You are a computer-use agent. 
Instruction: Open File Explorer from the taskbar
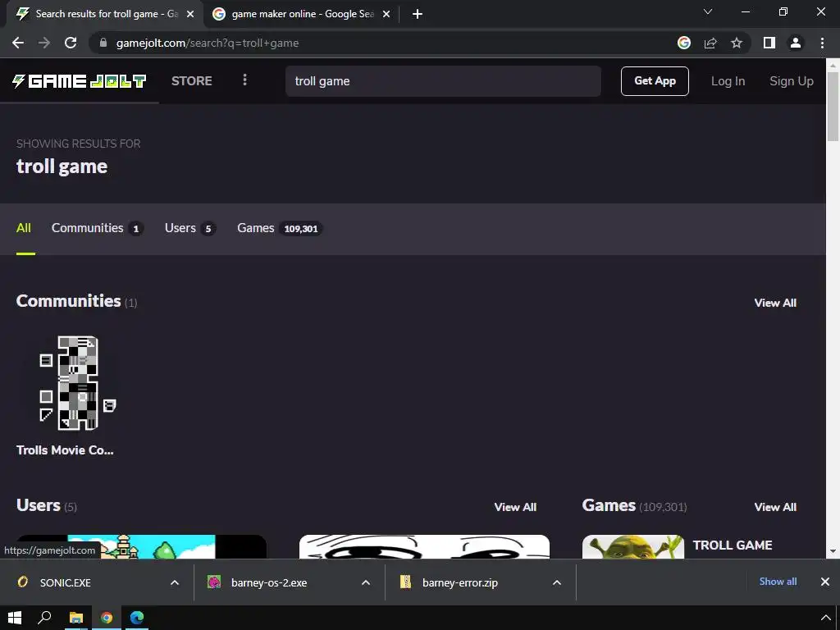click(x=76, y=618)
